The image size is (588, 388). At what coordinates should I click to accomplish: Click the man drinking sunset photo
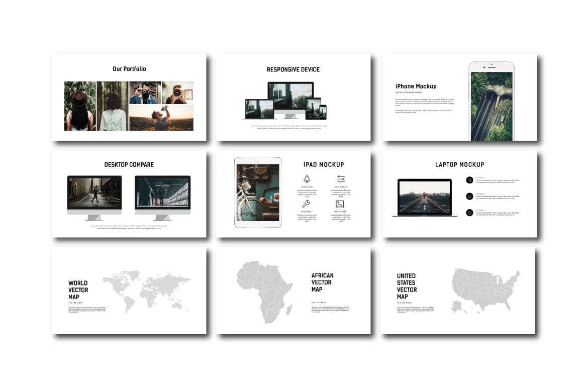pyautogui.click(x=161, y=118)
